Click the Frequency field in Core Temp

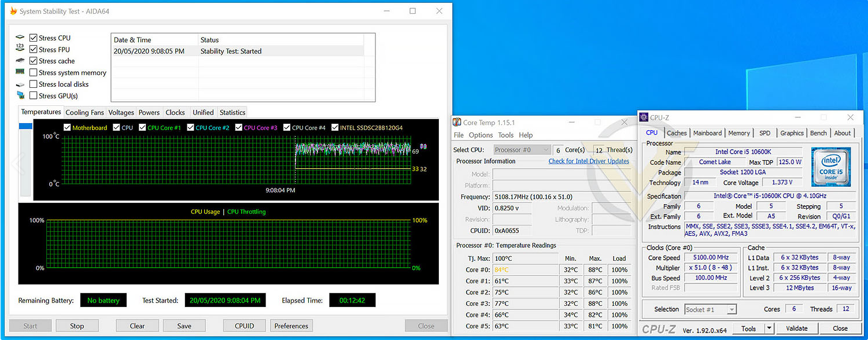pos(562,197)
